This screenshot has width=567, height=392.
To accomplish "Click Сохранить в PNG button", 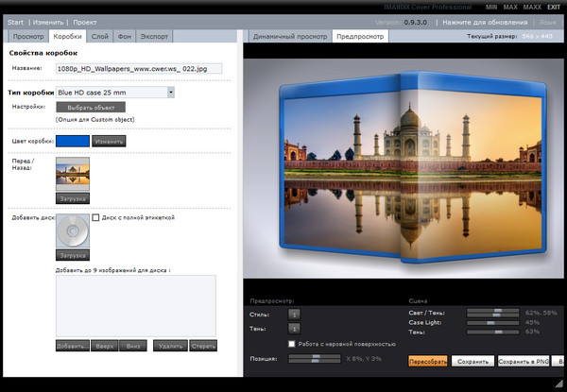I will [x=521, y=361].
